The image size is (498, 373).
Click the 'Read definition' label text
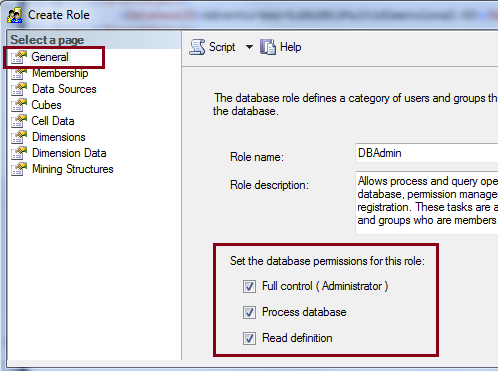coord(297,338)
